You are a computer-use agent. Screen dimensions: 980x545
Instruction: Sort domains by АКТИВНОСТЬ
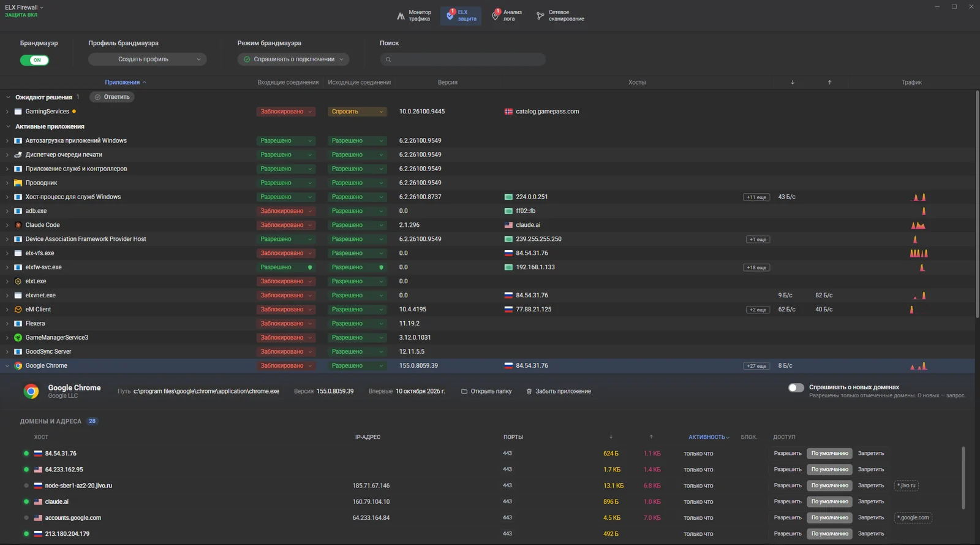709,437
